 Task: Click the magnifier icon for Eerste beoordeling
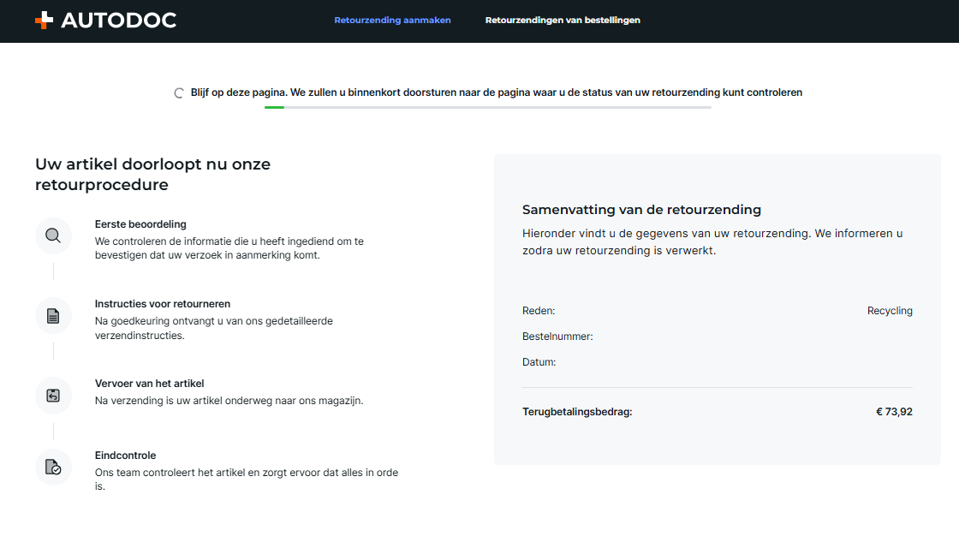point(53,235)
